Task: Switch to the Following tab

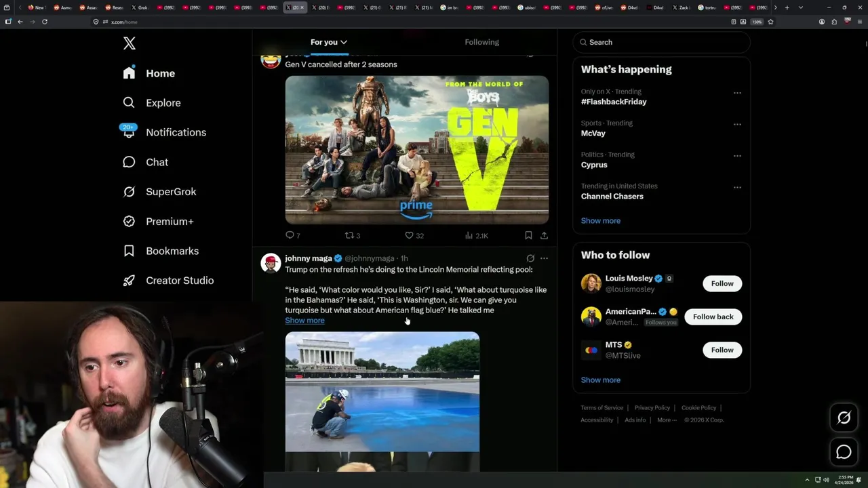Action: (x=481, y=42)
